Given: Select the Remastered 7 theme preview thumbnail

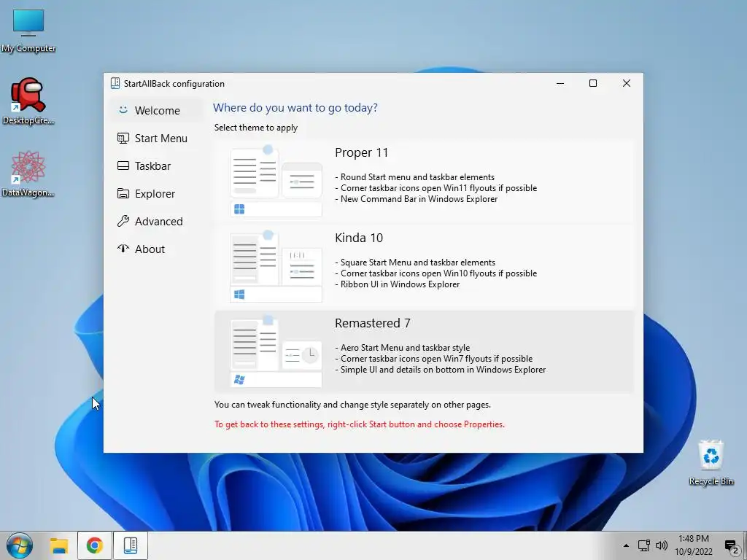Looking at the screenshot, I should (x=276, y=351).
